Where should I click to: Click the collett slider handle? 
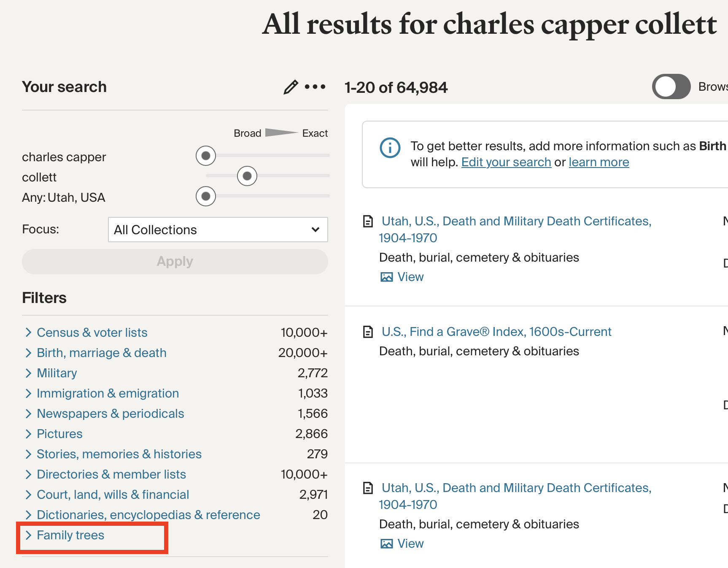(247, 176)
